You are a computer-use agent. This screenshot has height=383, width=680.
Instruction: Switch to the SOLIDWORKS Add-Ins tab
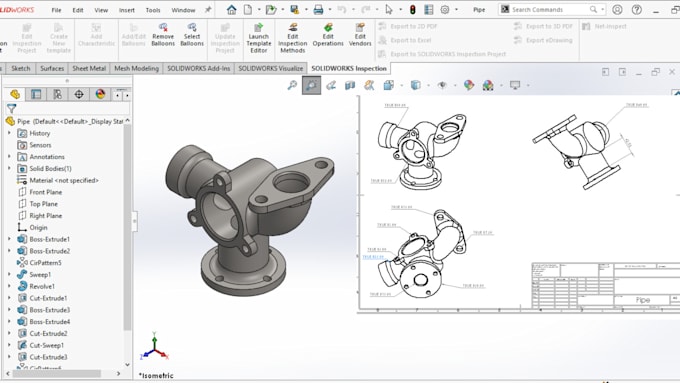click(x=199, y=69)
